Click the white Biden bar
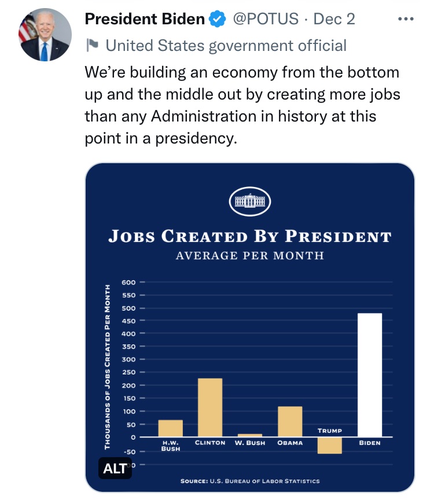Image resolution: width=434 pixels, height=504 pixels. click(x=370, y=375)
